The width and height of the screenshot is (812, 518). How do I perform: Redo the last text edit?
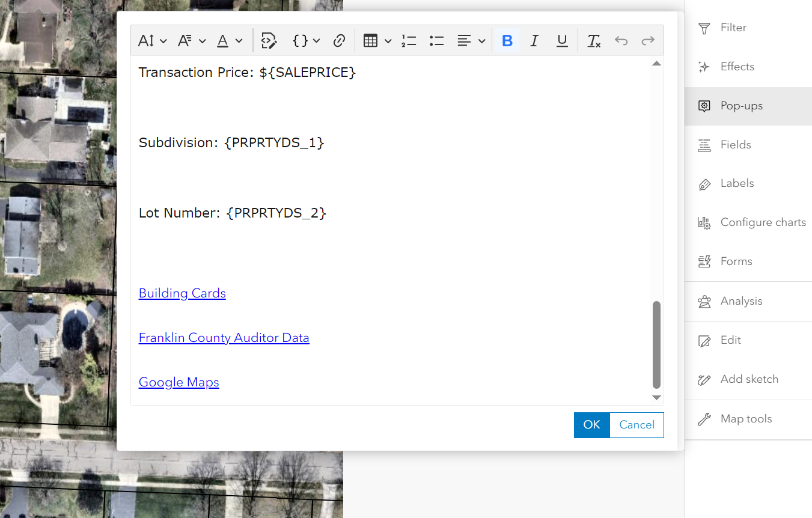648,40
